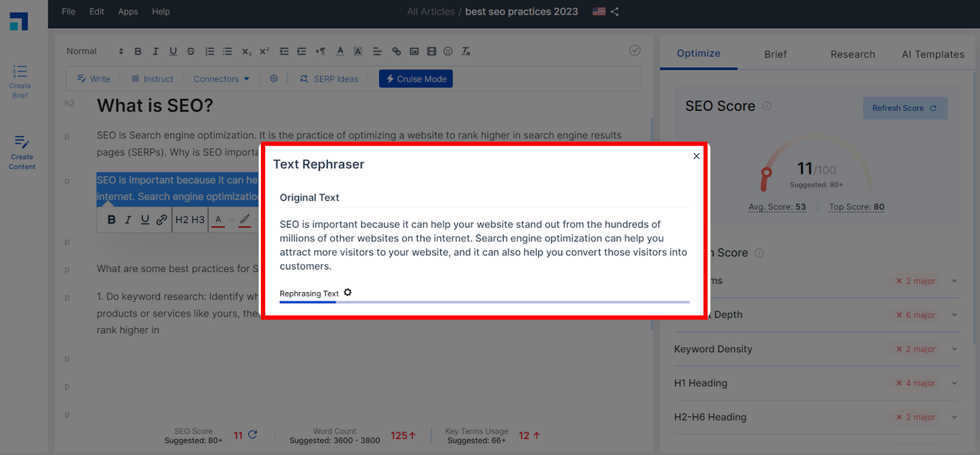Apply strikethrough formatting
Screen dimensions: 980x455
[x=191, y=51]
